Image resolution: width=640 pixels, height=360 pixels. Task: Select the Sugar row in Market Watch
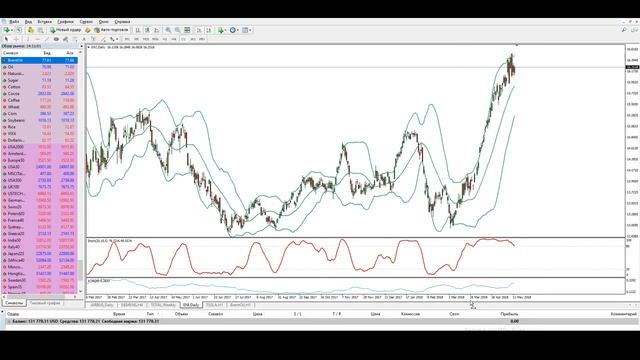(39, 80)
